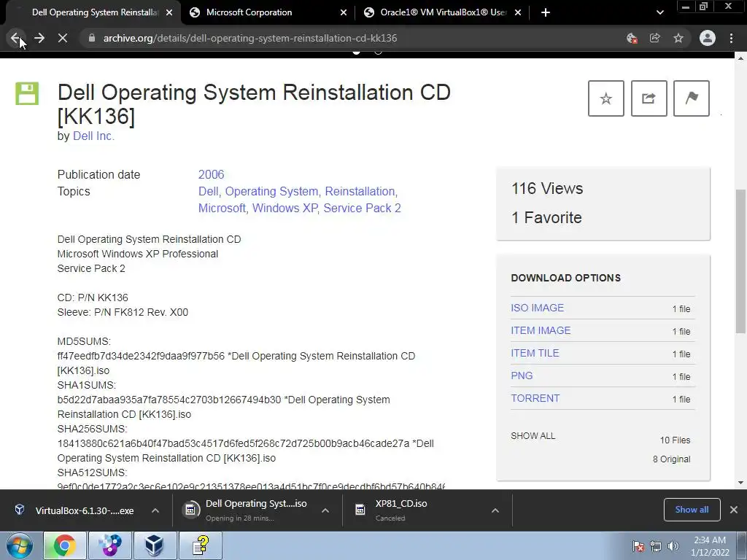
Task: Flag this item with the flag button
Action: point(692,98)
